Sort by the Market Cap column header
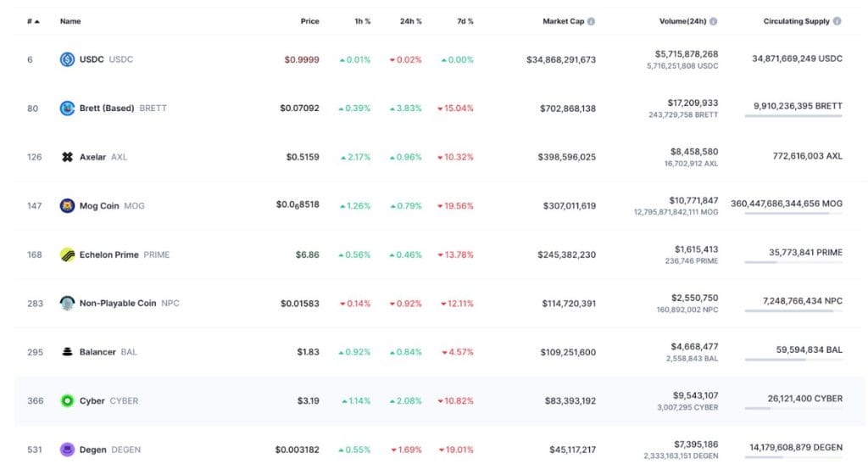The image size is (868, 475). pos(563,21)
